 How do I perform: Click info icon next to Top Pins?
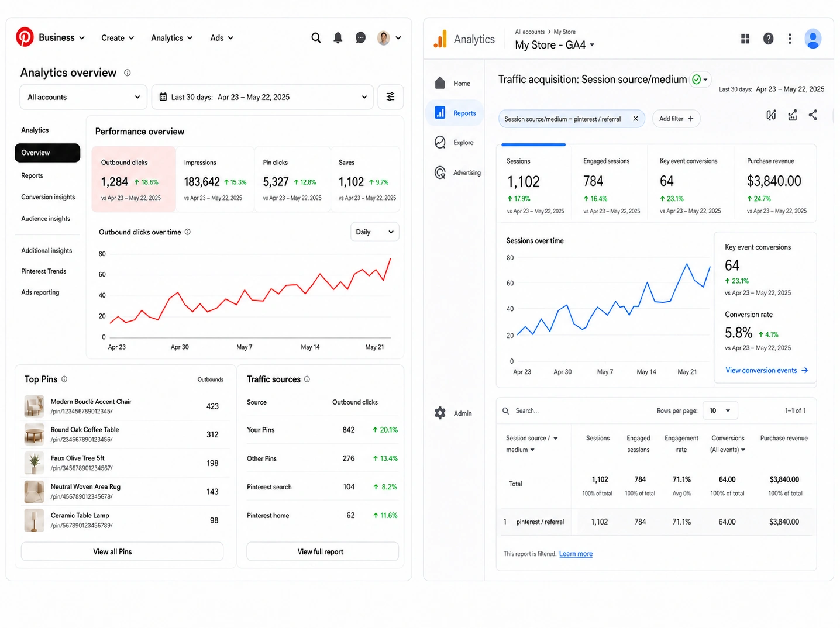pyautogui.click(x=64, y=379)
